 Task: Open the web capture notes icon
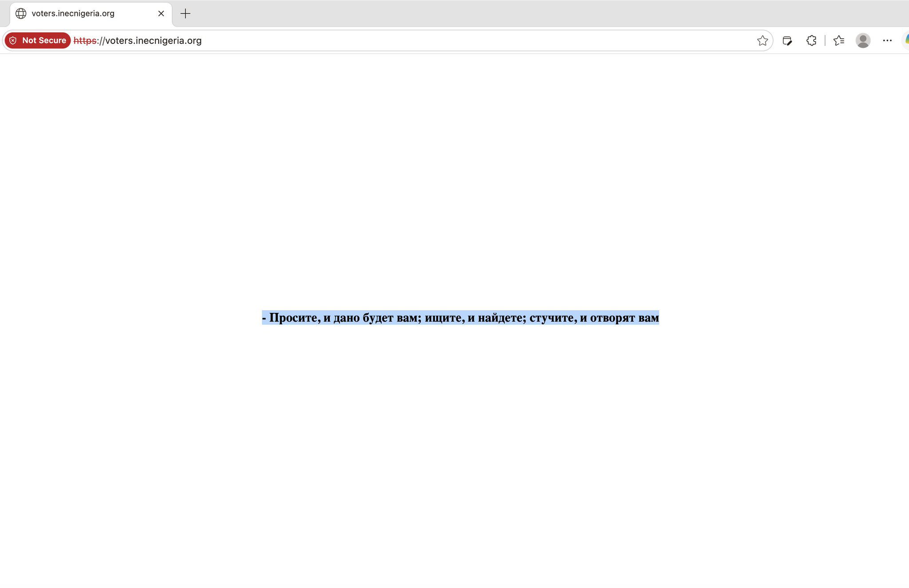point(787,41)
